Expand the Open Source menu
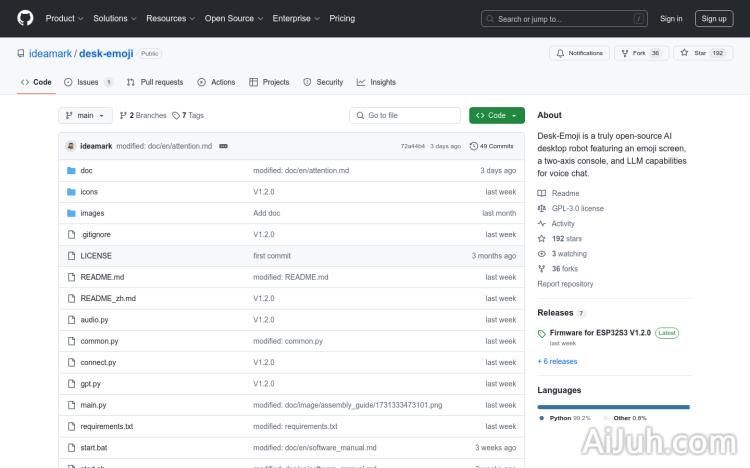This screenshot has width=750, height=468. (233, 18)
